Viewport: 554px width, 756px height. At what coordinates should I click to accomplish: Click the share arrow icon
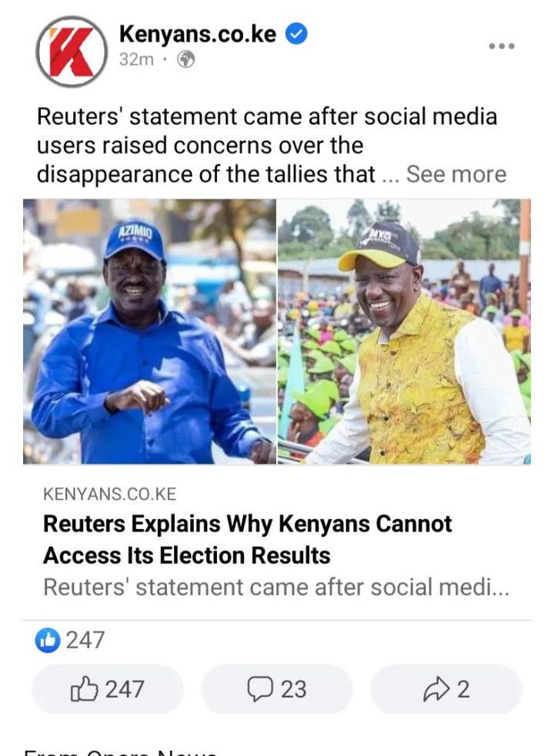(x=436, y=689)
